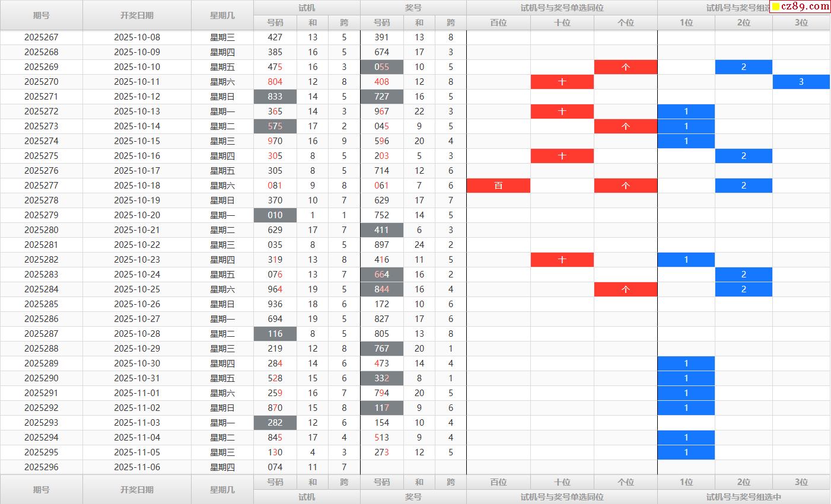Click the gray highlighted 010 trial number
Viewport: 831px width, 504px height.
pos(275,215)
